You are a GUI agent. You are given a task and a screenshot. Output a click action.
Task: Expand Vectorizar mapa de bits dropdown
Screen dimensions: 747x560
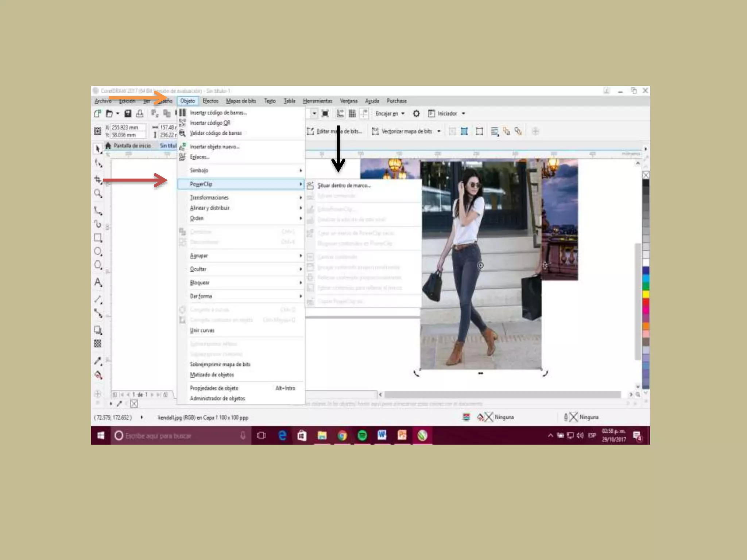[439, 131]
